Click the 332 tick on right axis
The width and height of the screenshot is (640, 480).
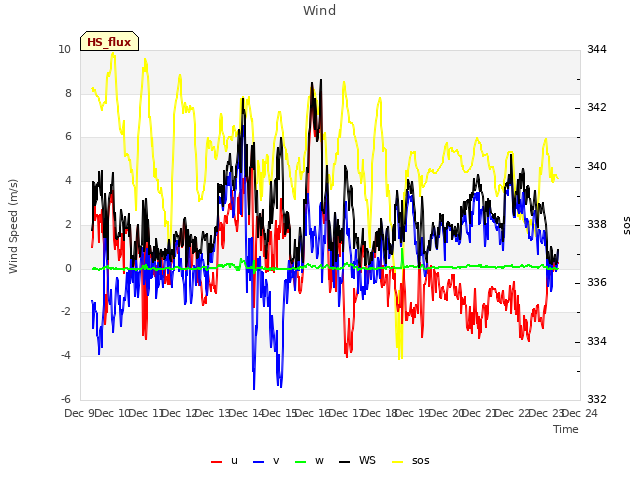[597, 399]
